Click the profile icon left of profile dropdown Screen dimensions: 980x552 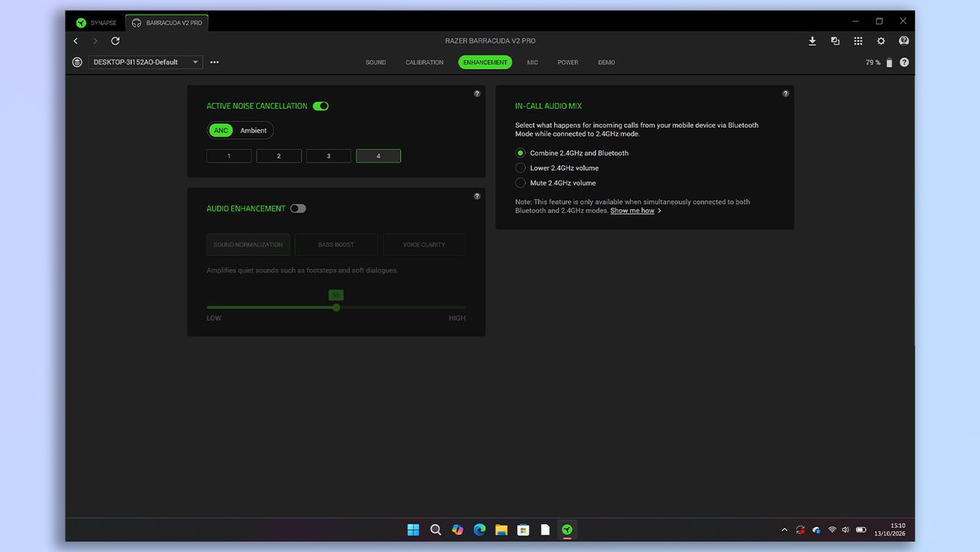tap(77, 62)
